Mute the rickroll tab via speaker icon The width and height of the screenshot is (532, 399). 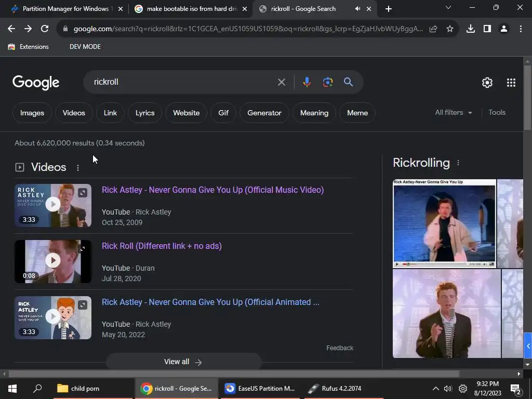coord(357,9)
